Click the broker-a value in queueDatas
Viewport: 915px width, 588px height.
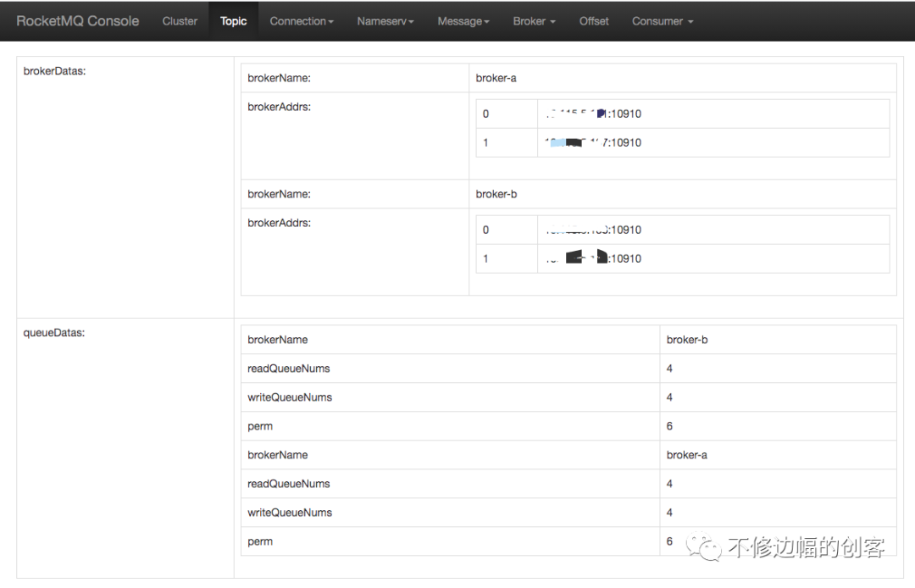coord(687,455)
